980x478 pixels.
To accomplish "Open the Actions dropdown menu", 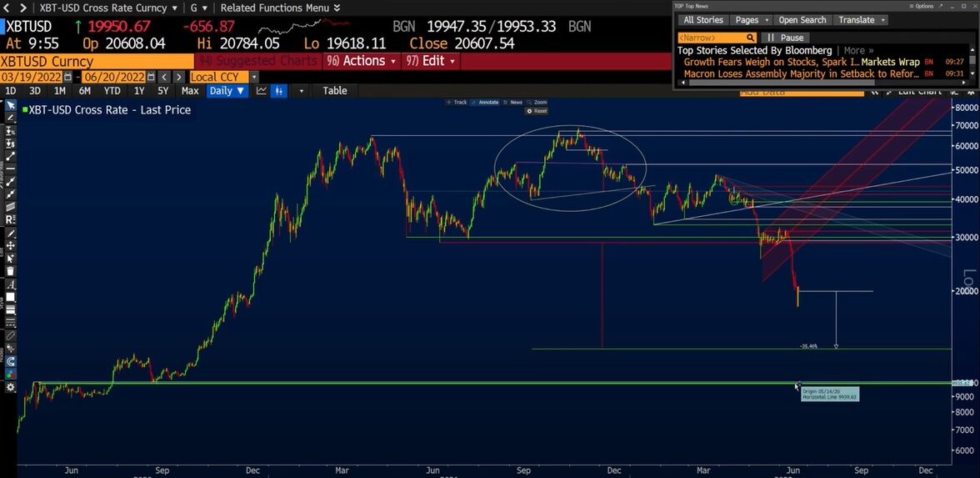I will tap(362, 61).
